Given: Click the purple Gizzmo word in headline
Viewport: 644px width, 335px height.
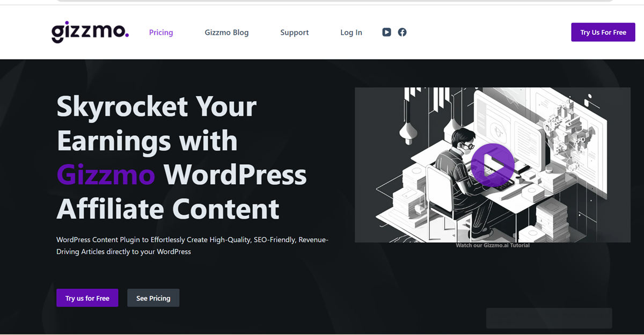Looking at the screenshot, I should coord(106,175).
